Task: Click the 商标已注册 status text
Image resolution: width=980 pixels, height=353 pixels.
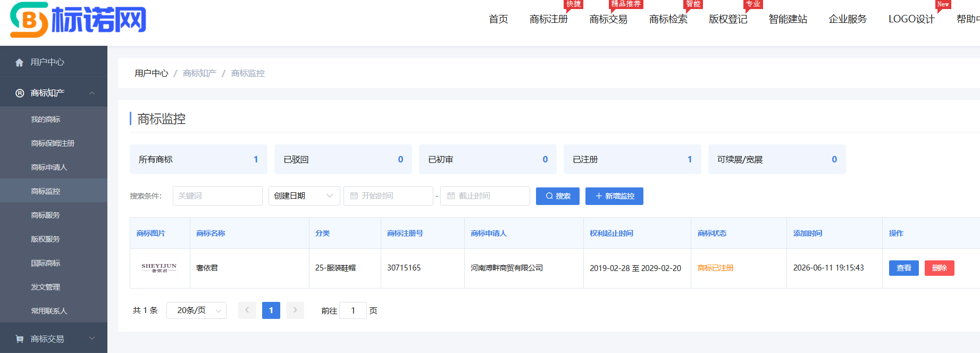Action: tap(716, 268)
